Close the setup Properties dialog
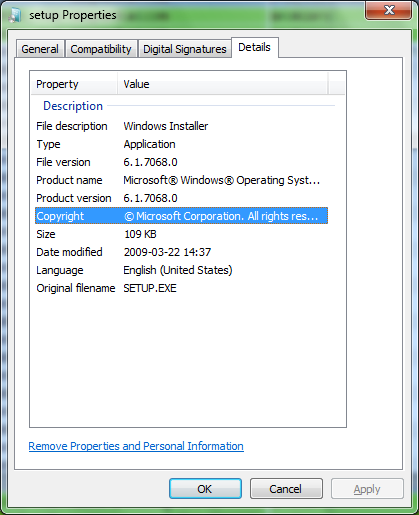Viewport: 419px width, 515px height. (389, 10)
